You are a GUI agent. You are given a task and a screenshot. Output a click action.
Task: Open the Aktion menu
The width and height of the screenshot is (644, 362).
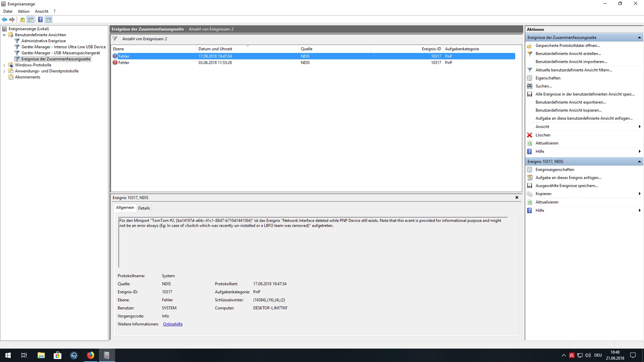point(23,11)
